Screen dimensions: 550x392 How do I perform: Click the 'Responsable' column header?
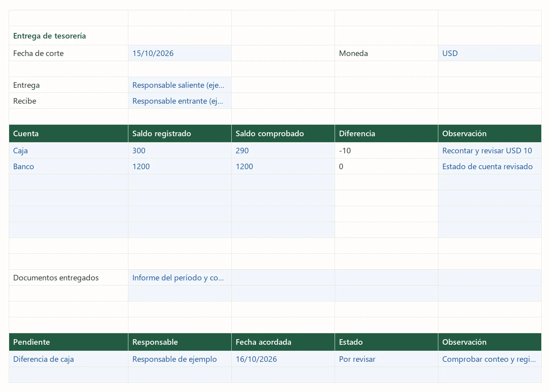click(x=180, y=342)
